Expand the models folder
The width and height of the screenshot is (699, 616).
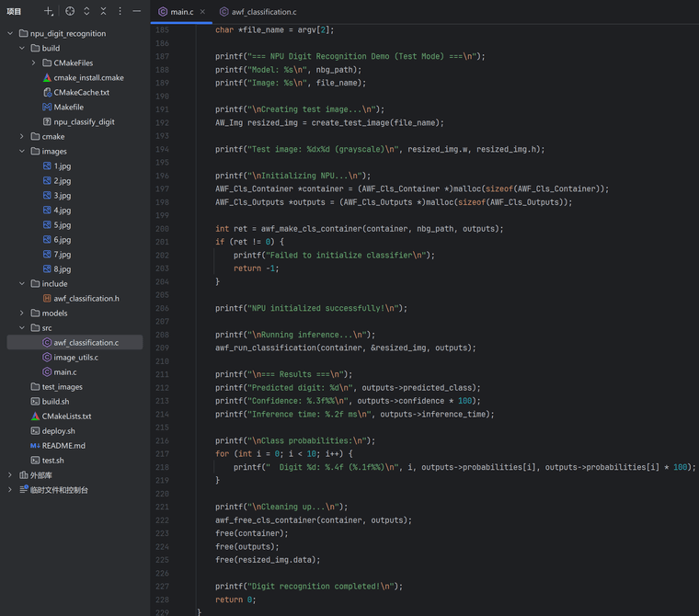pos(22,313)
